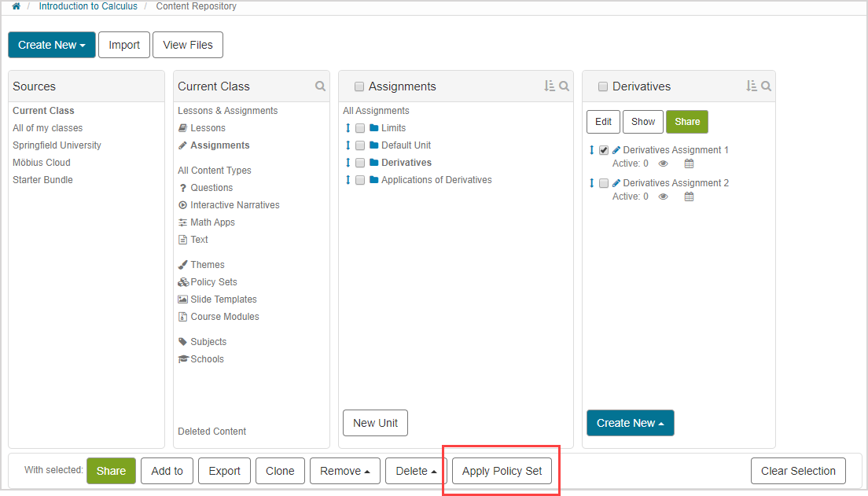The height and width of the screenshot is (496, 868).
Task: Expand the Remove dropdown menu
Action: coord(345,471)
